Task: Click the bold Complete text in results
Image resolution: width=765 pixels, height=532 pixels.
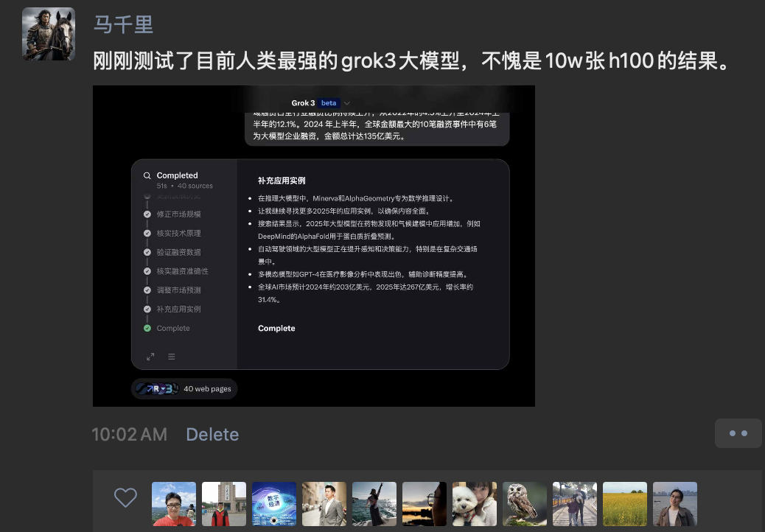Action: tap(276, 328)
